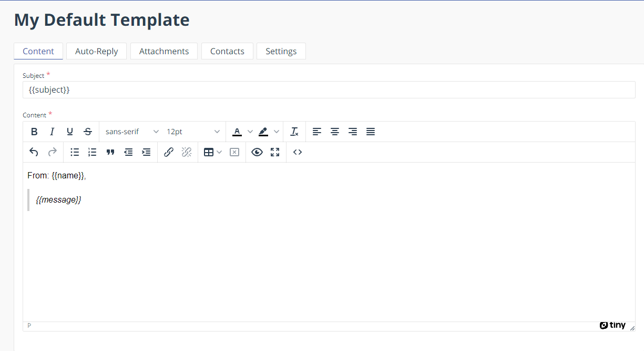Viewport: 644px width, 351px height.
Task: Enable the bulleted list
Action: click(74, 152)
